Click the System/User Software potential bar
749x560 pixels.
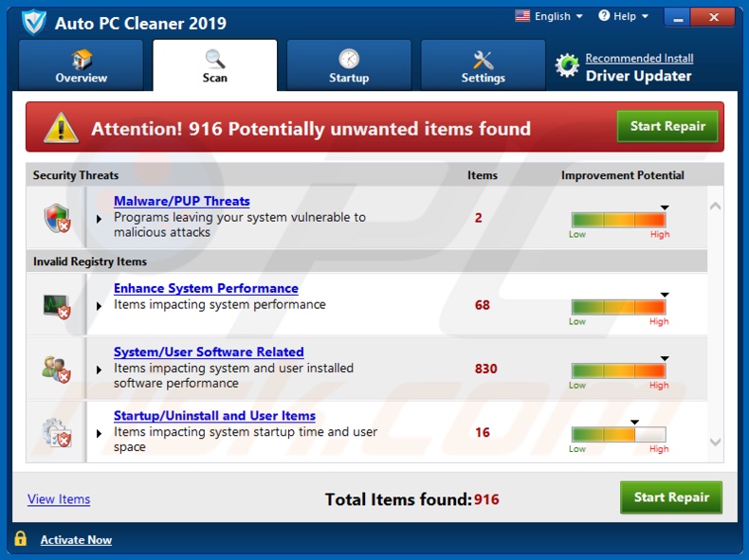[618, 370]
